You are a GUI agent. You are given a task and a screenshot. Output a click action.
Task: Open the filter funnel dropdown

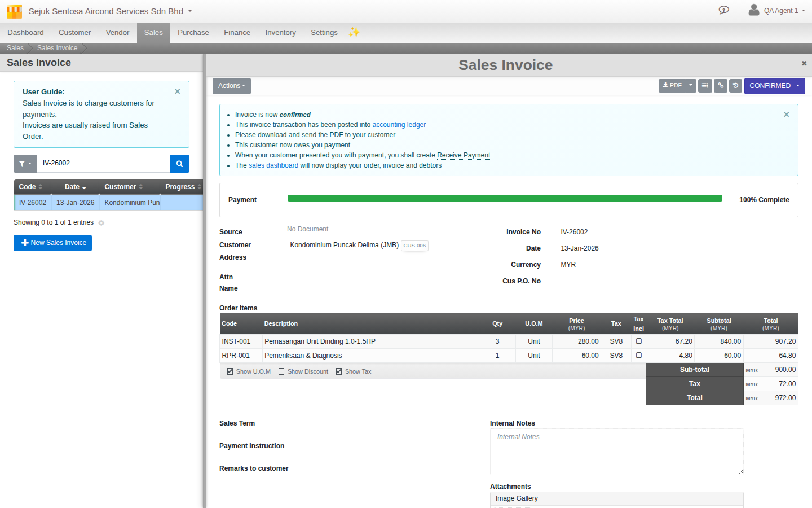[25, 164]
